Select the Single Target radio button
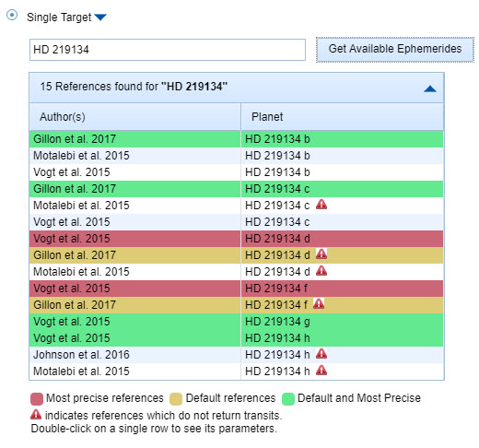This screenshot has width=479, height=448. pos(12,15)
